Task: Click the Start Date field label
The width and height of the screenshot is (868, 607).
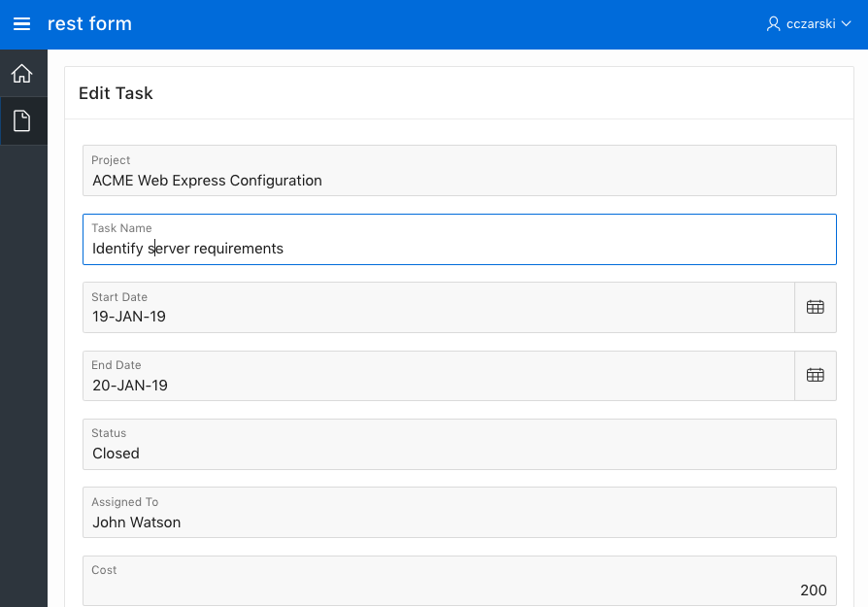Action: 119,297
